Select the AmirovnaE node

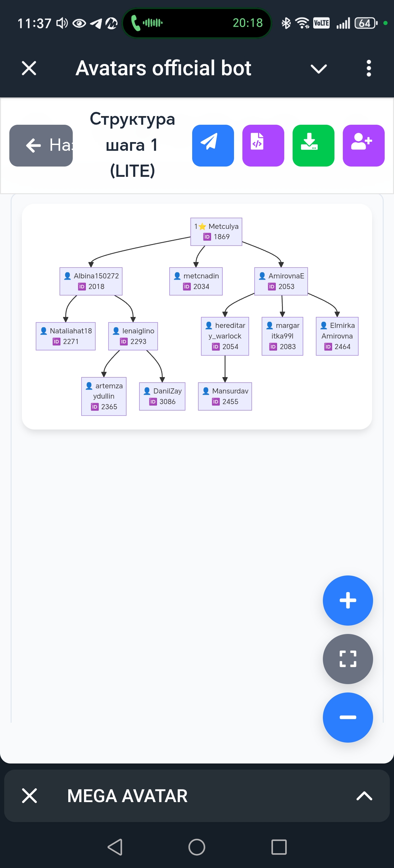[x=281, y=281]
